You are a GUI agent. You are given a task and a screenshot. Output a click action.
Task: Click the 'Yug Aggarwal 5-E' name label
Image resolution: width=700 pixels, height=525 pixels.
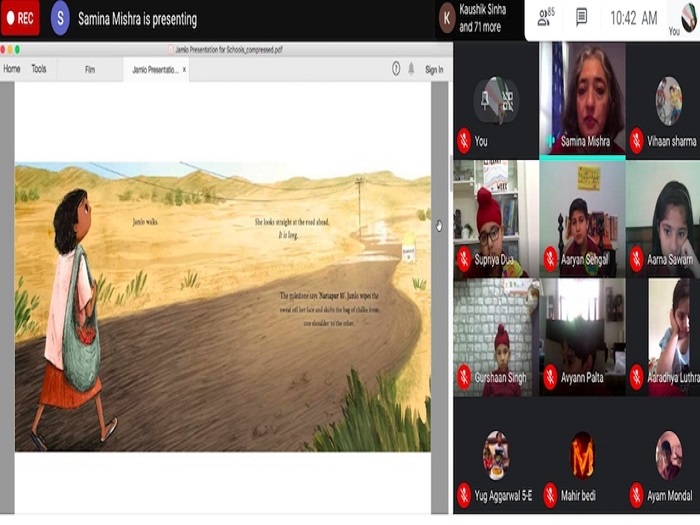503,496
